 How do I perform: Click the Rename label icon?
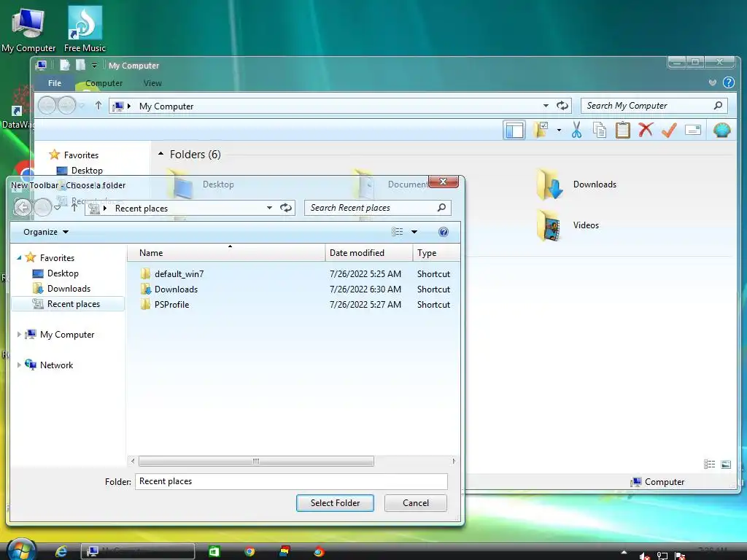[693, 130]
